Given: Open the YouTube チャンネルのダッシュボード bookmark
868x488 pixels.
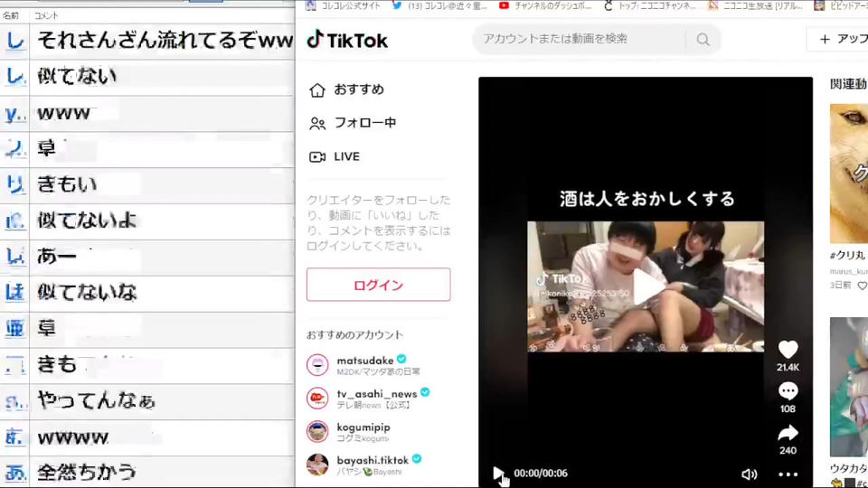Looking at the screenshot, I should (545, 6).
